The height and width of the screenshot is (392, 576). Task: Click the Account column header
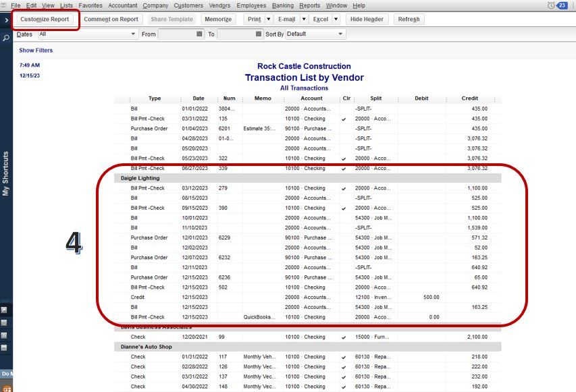pos(311,99)
